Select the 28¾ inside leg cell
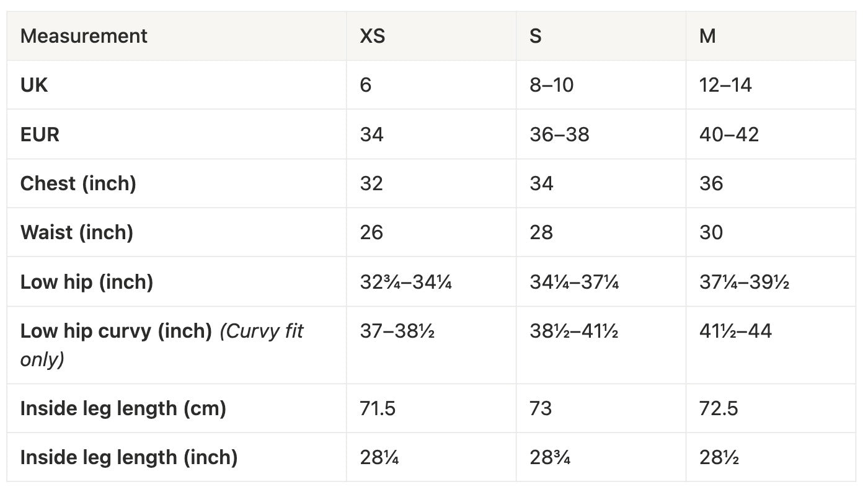Viewport: 868px width, 492px height. 550,457
